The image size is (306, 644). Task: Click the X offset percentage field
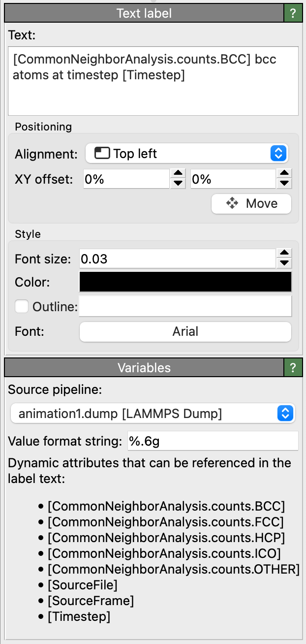pos(126,179)
